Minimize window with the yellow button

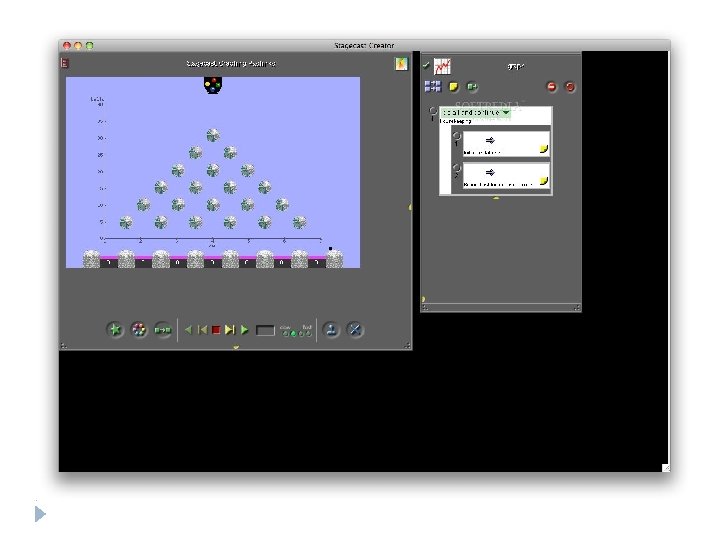pyautogui.click(x=78, y=45)
